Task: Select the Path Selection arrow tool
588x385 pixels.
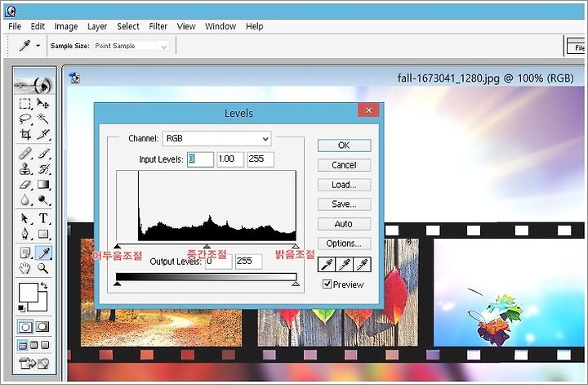Action: pos(25,218)
